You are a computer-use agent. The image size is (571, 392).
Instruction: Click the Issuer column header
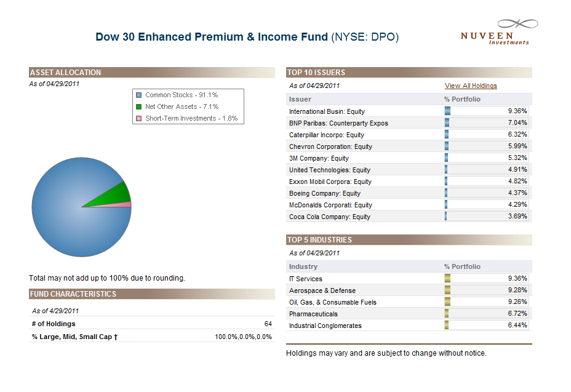pos(300,99)
